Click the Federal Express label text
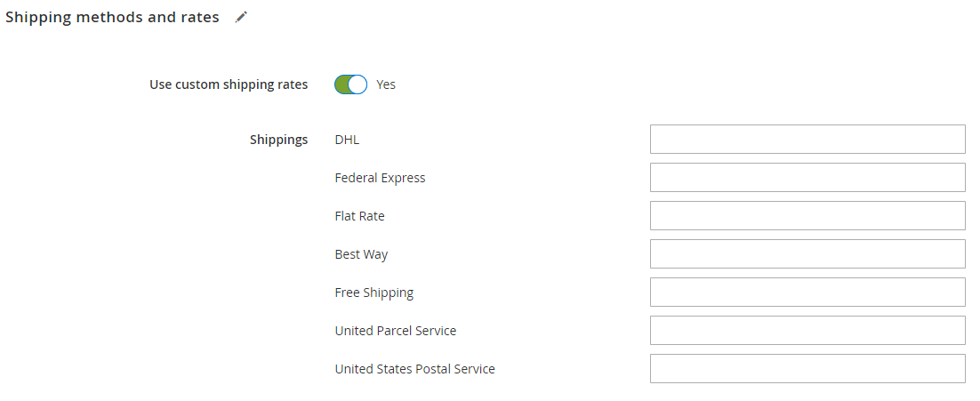The image size is (980, 401). tap(380, 178)
